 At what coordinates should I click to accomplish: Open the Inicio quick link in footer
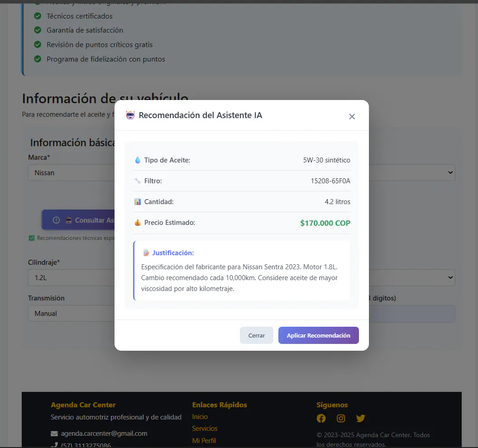tap(200, 417)
